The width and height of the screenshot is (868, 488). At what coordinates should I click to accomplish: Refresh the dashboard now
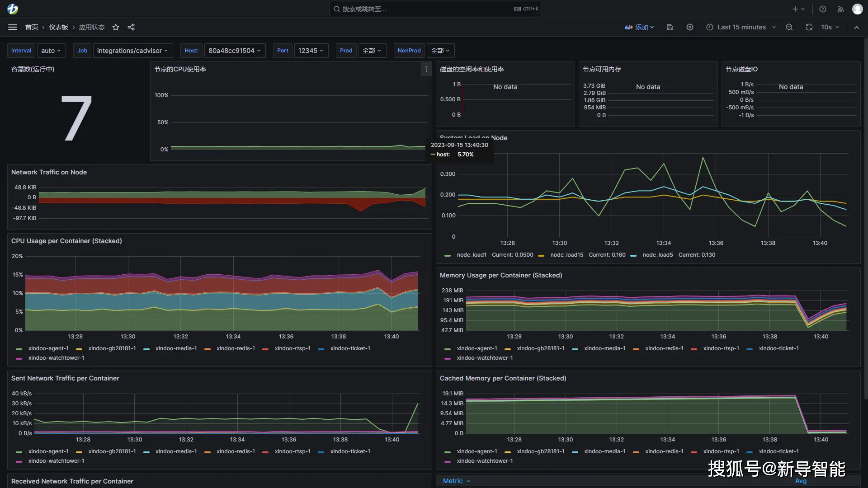tap(809, 27)
